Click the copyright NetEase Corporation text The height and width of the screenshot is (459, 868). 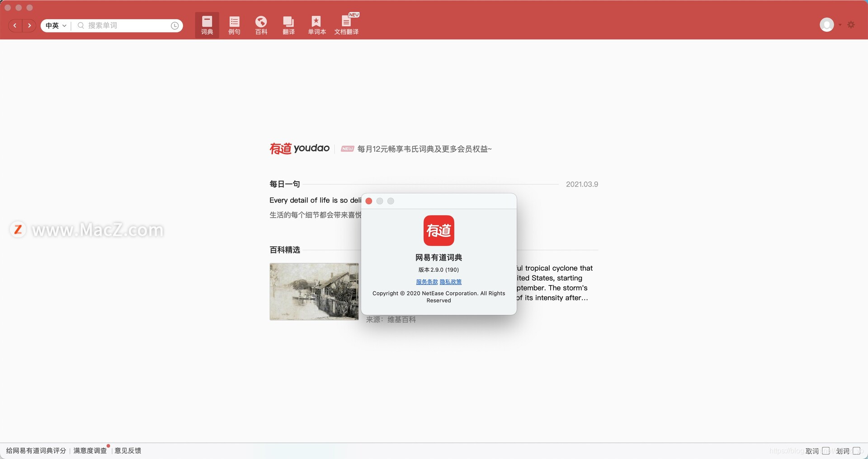439,297
